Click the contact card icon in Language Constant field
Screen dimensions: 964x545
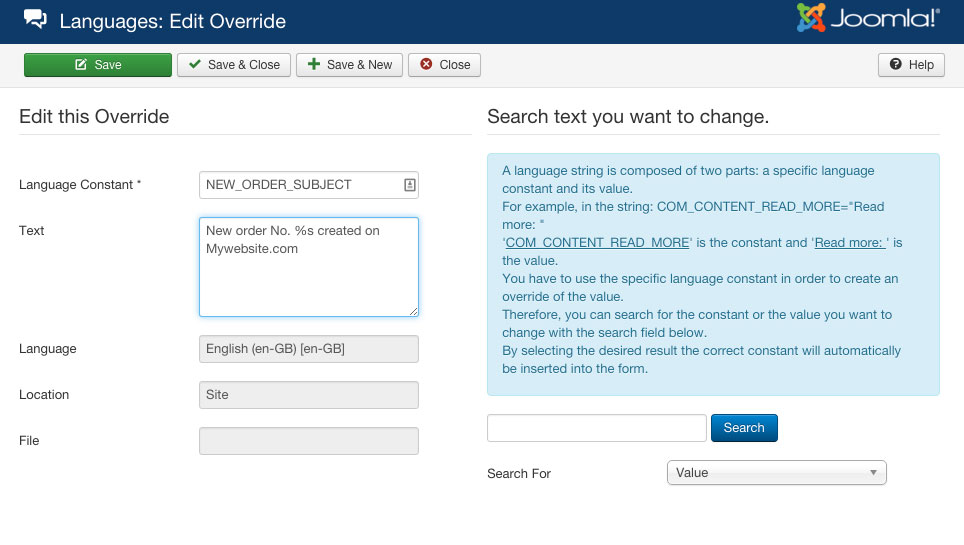coord(409,185)
